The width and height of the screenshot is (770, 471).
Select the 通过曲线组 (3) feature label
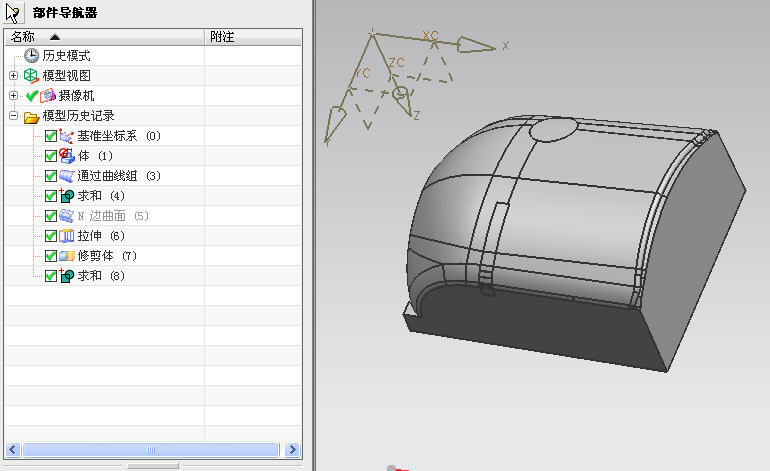pos(119,176)
